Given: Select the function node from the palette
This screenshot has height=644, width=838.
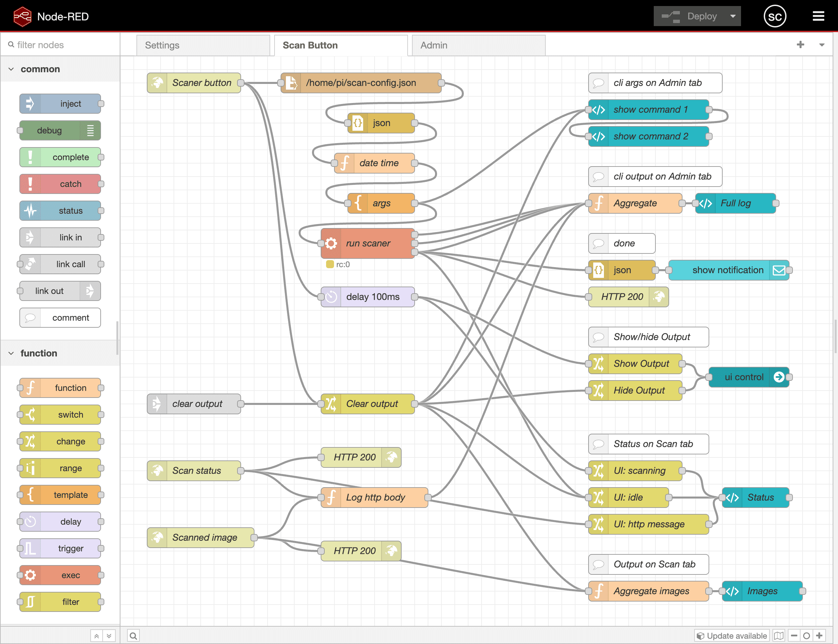Looking at the screenshot, I should coord(60,388).
